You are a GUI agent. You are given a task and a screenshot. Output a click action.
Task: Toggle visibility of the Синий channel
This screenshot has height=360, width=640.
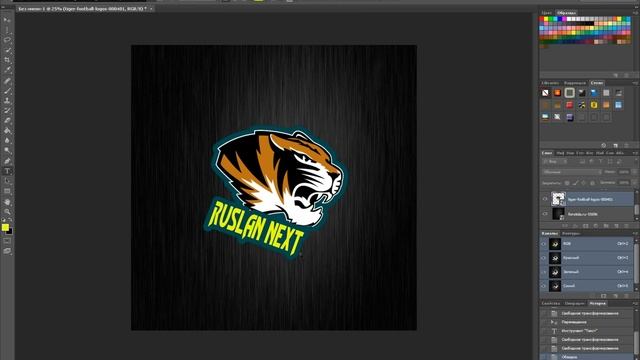coord(544,286)
